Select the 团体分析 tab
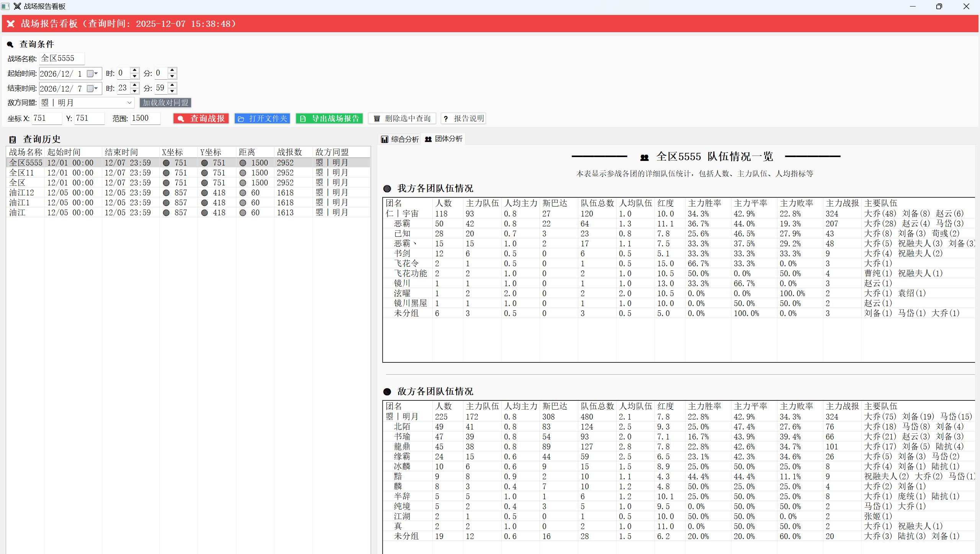This screenshot has width=980, height=554. tap(443, 139)
